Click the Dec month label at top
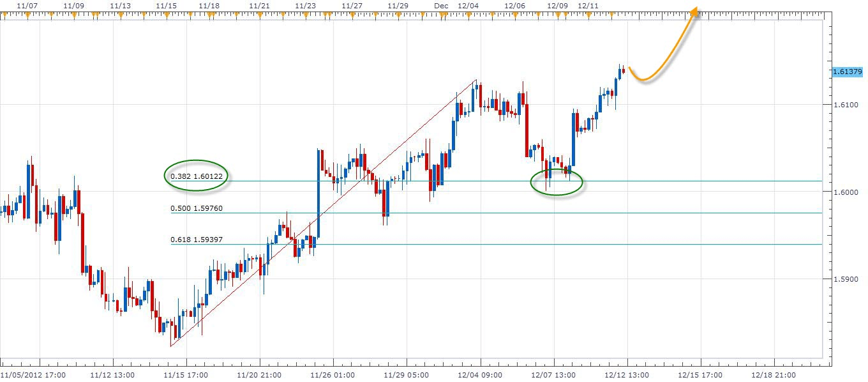Screen dimensions: 868x382 441,5
